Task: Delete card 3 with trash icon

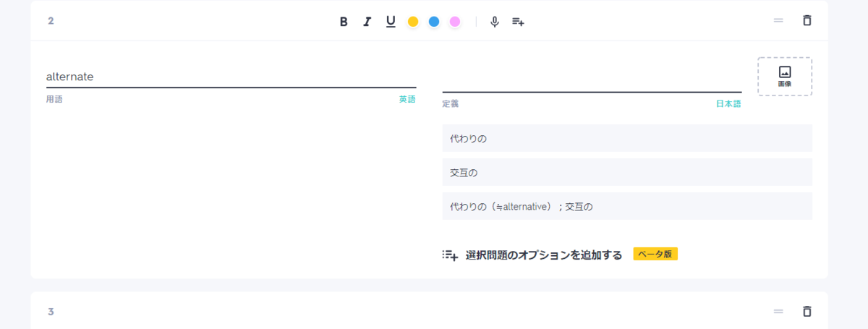Action: (x=807, y=312)
